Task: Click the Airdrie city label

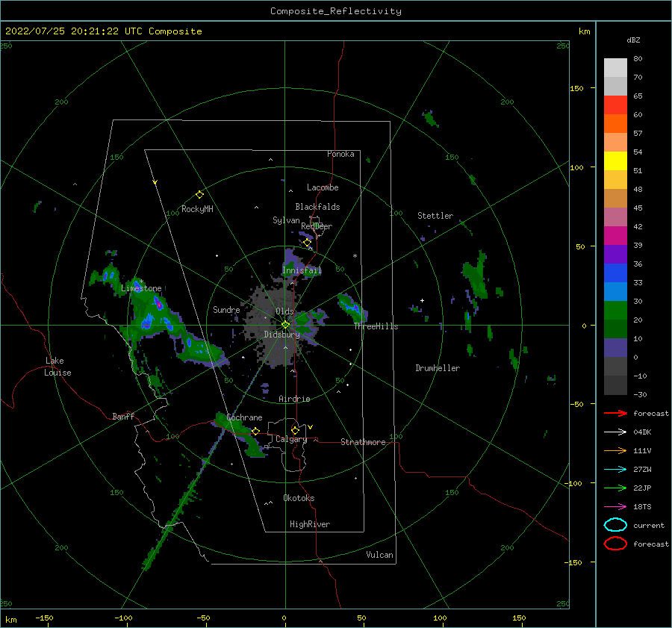Action: pos(294,399)
